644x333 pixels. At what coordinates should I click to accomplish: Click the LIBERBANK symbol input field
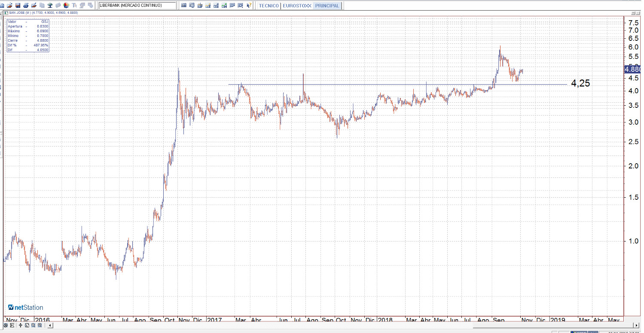pos(137,6)
